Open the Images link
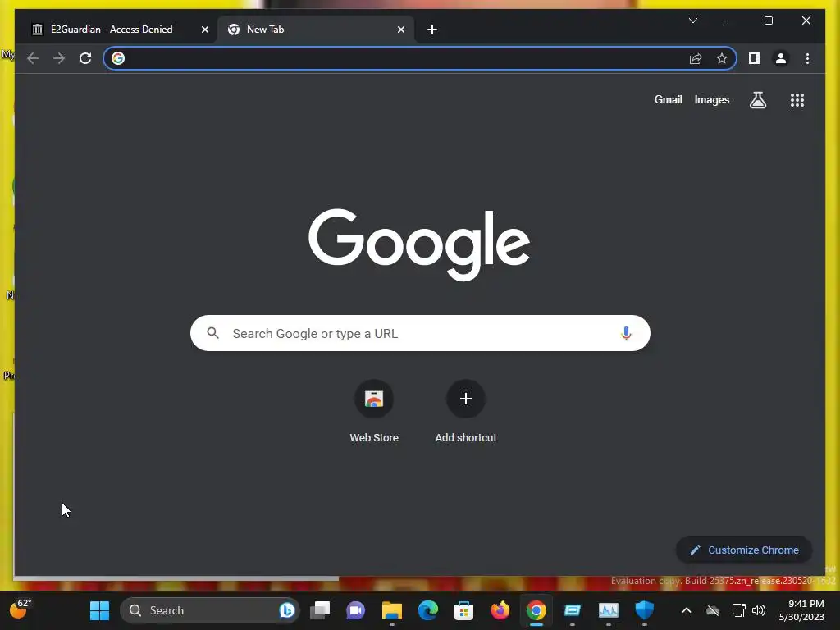The height and width of the screenshot is (630, 840). 711,99
